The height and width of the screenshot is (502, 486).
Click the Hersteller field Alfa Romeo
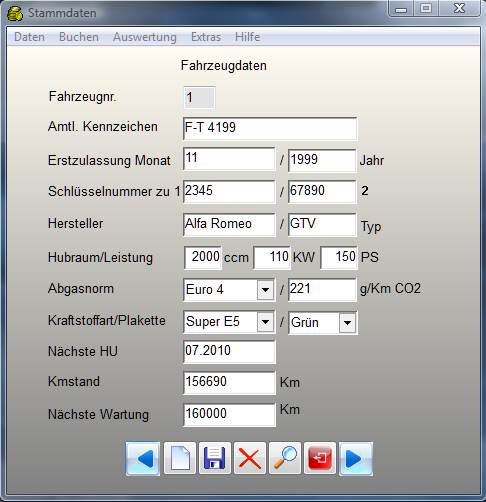click(229, 225)
